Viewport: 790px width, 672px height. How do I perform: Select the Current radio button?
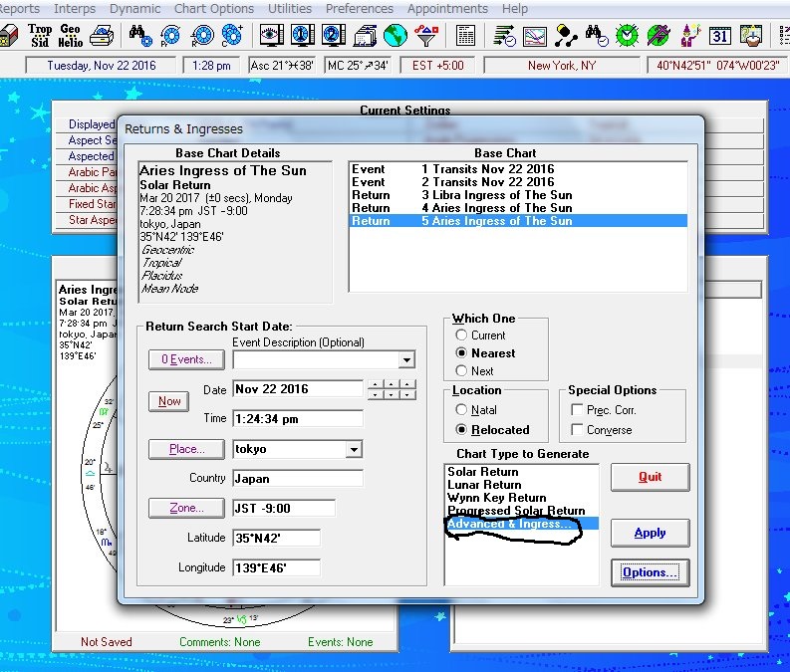pyautogui.click(x=461, y=336)
